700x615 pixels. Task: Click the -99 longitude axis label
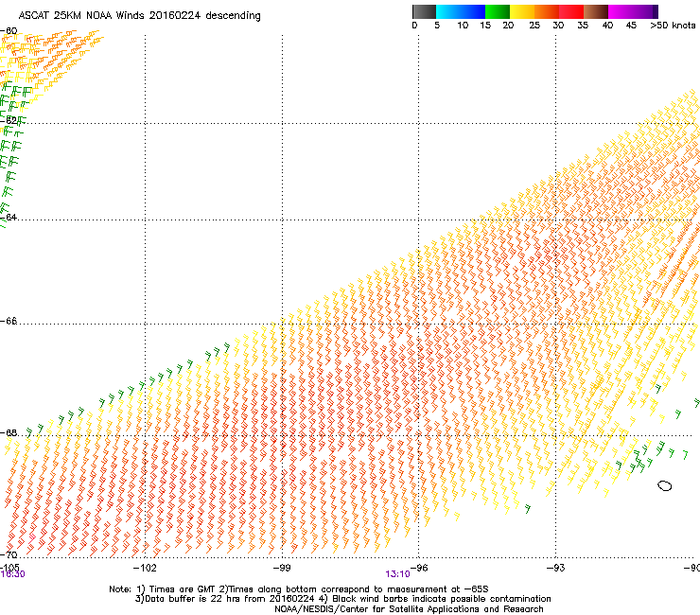282,568
